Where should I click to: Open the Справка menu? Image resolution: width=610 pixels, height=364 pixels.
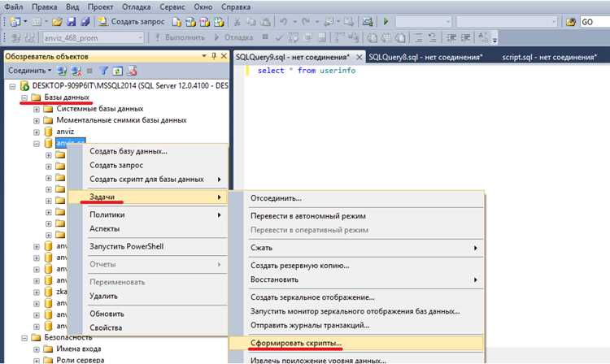click(x=236, y=7)
